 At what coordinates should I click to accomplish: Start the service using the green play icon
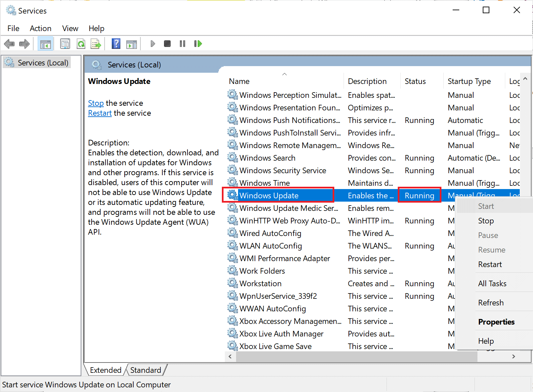(x=152, y=43)
